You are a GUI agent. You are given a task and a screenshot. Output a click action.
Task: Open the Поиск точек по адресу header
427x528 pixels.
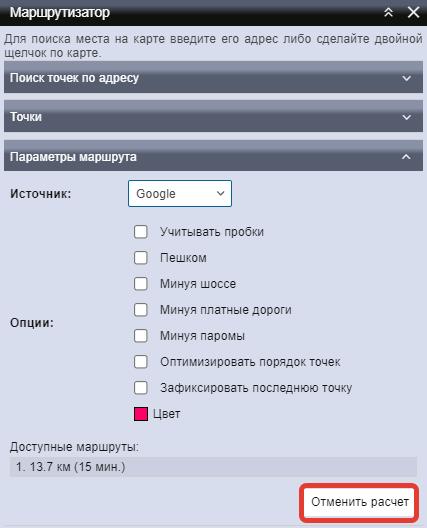214,77
